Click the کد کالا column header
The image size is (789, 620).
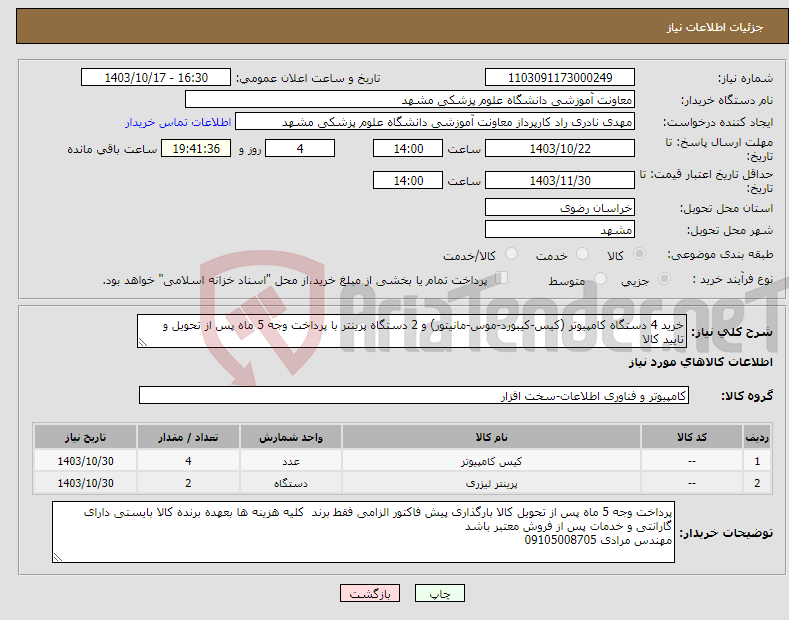pyautogui.click(x=692, y=437)
